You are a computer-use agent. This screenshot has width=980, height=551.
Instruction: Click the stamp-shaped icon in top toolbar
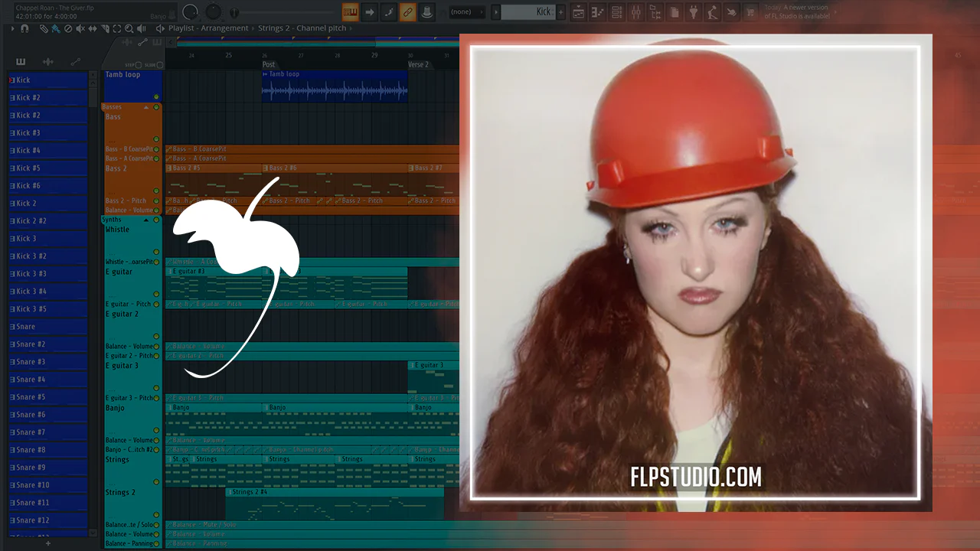[x=426, y=12]
